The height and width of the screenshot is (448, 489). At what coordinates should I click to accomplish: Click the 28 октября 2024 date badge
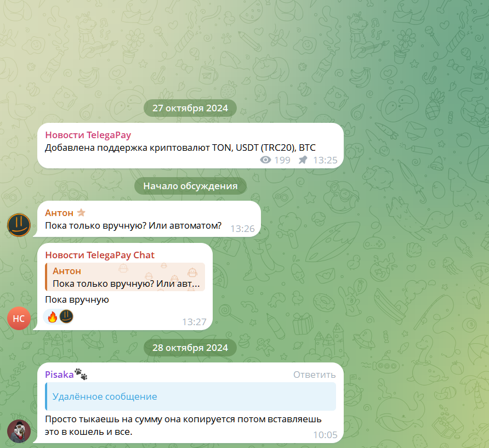pos(190,348)
